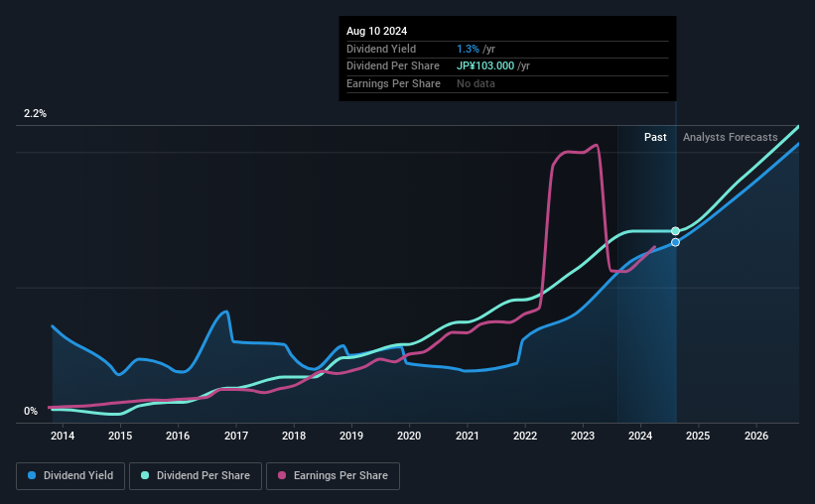Click the 2019 x-axis label
The width and height of the screenshot is (815, 504).
(x=351, y=436)
